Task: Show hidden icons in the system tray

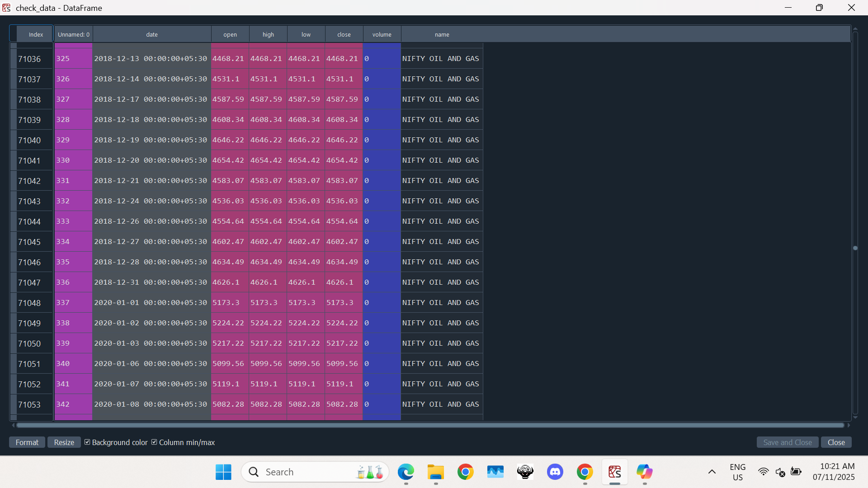Action: tap(712, 472)
